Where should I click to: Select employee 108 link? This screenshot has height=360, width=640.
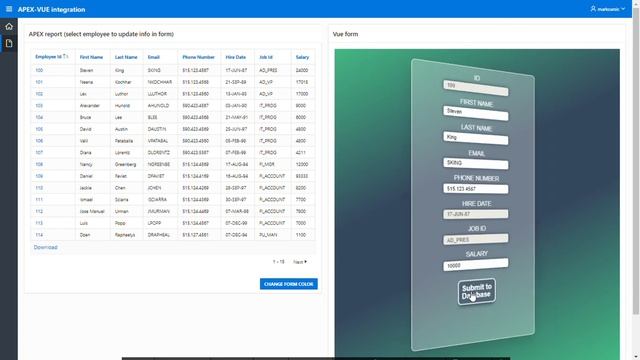click(39, 164)
